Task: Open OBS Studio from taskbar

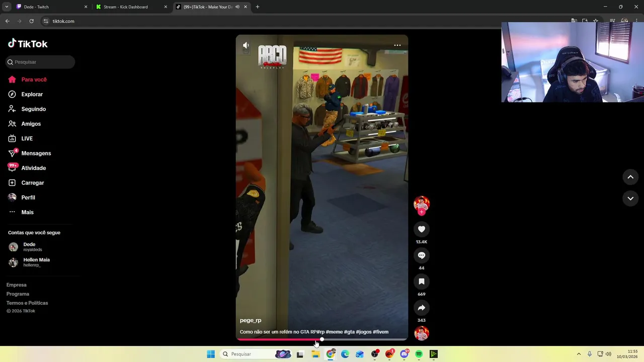Action: click(x=375, y=354)
